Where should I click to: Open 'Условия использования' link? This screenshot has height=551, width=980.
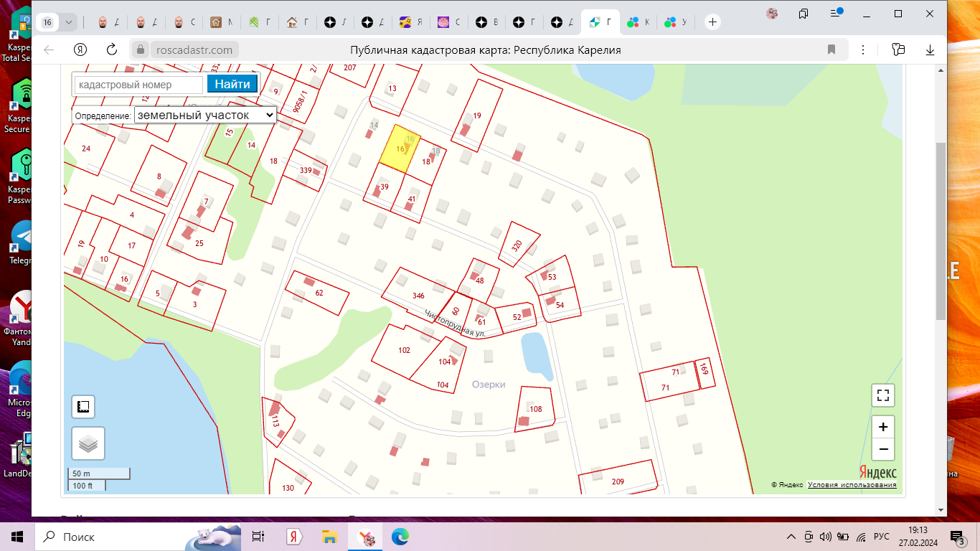pyautogui.click(x=852, y=485)
